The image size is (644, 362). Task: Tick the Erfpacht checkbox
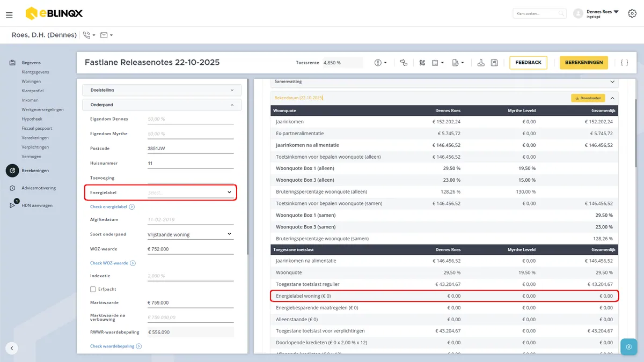[93, 289]
